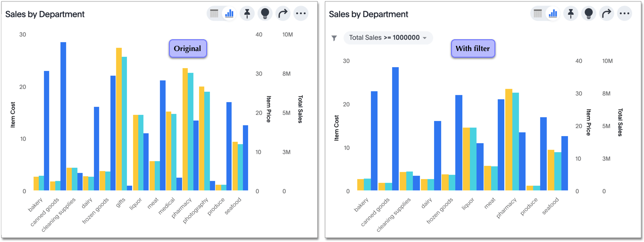Open insights lightbulb on filtered chart
The height and width of the screenshot is (242, 644).
(589, 14)
